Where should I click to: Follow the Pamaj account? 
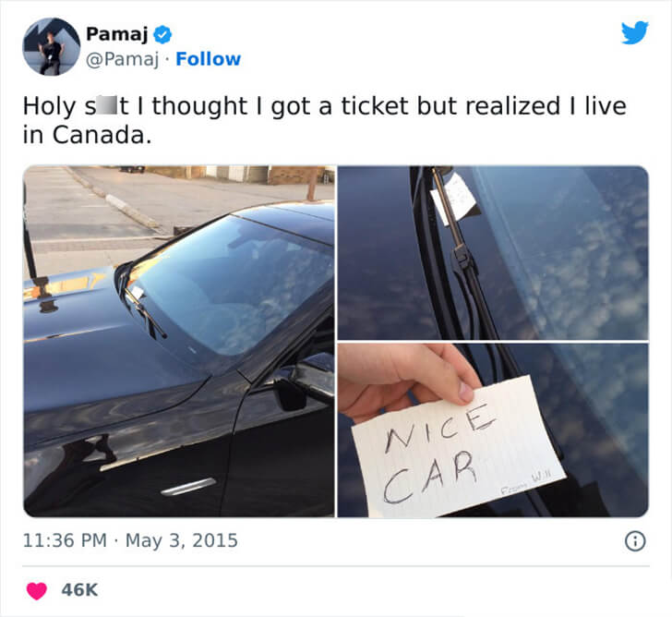click(x=209, y=59)
